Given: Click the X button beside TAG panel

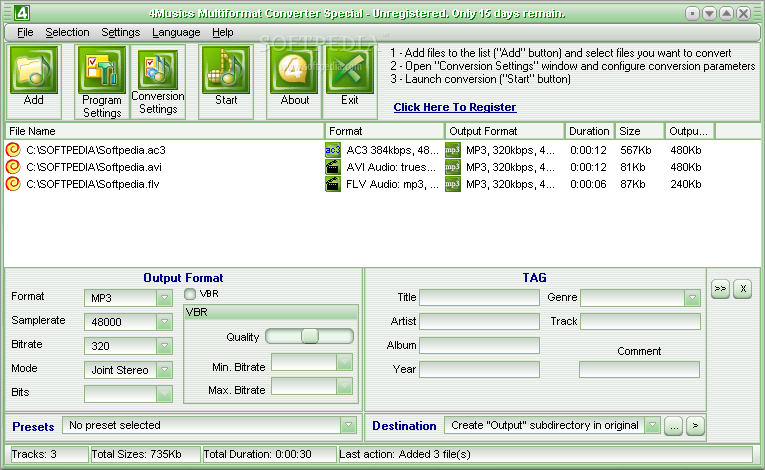Looking at the screenshot, I should tap(743, 288).
